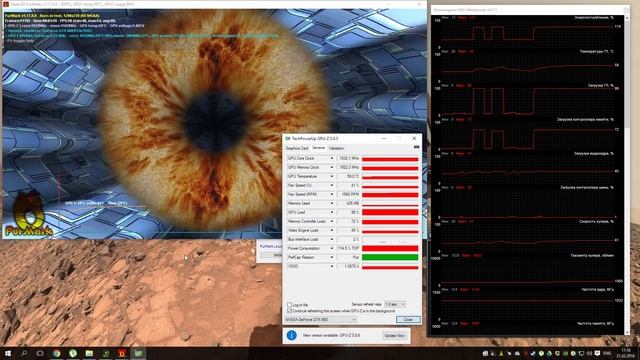Switch to GPU-Z via its taskbar icon
640x360 pixels.
[x=138, y=353]
